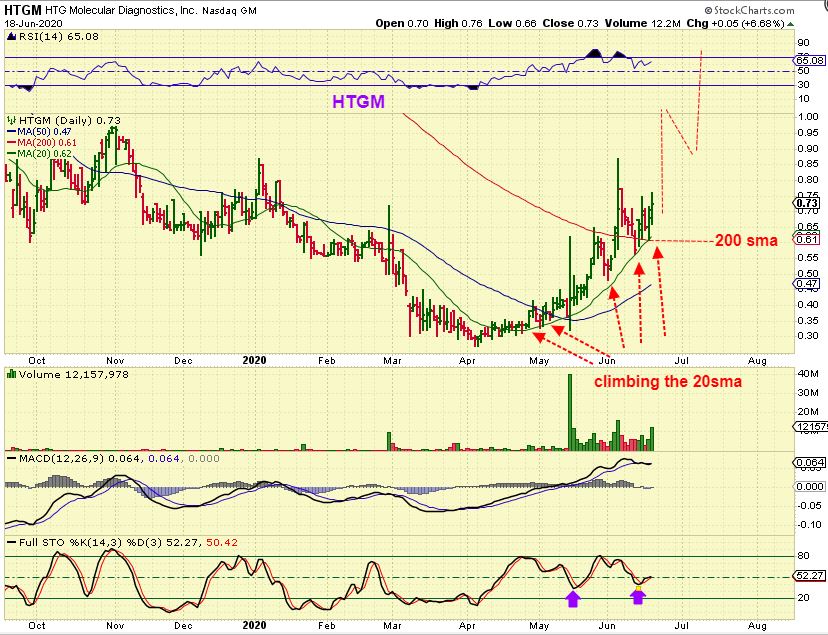Click the HTGM (Daily) 0.73 legend

pos(70,120)
